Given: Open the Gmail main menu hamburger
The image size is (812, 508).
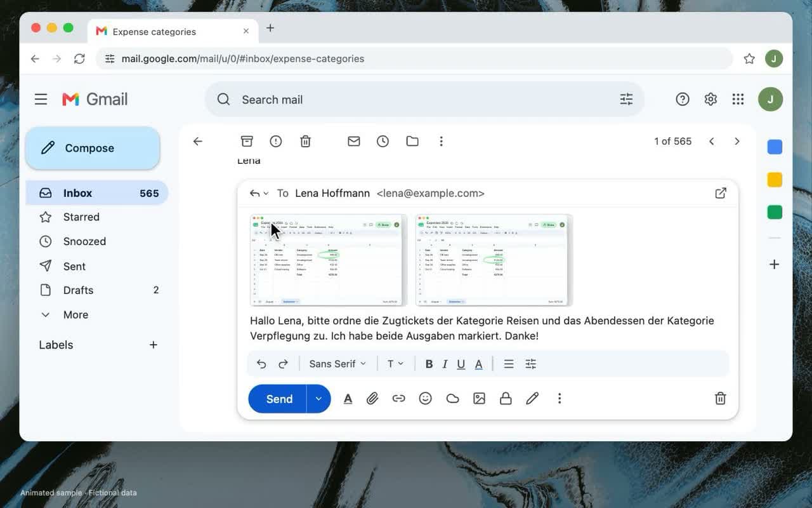Looking at the screenshot, I should tap(41, 99).
